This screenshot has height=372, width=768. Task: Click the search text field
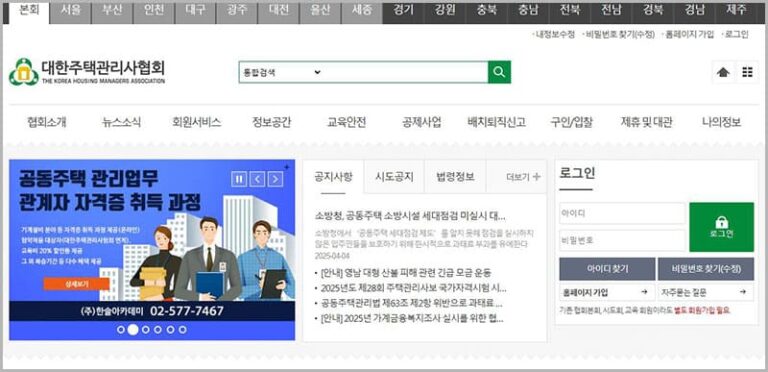pos(405,72)
